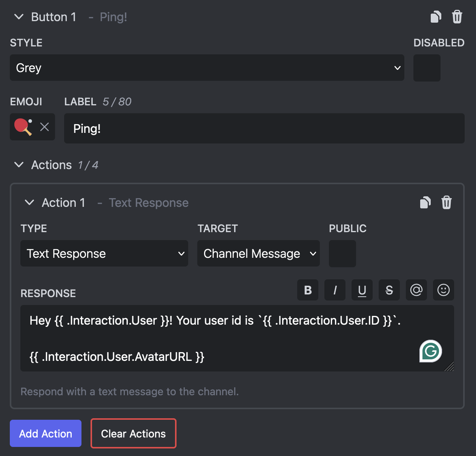Open the emoji picker for the response
476x456 pixels.
443,290
